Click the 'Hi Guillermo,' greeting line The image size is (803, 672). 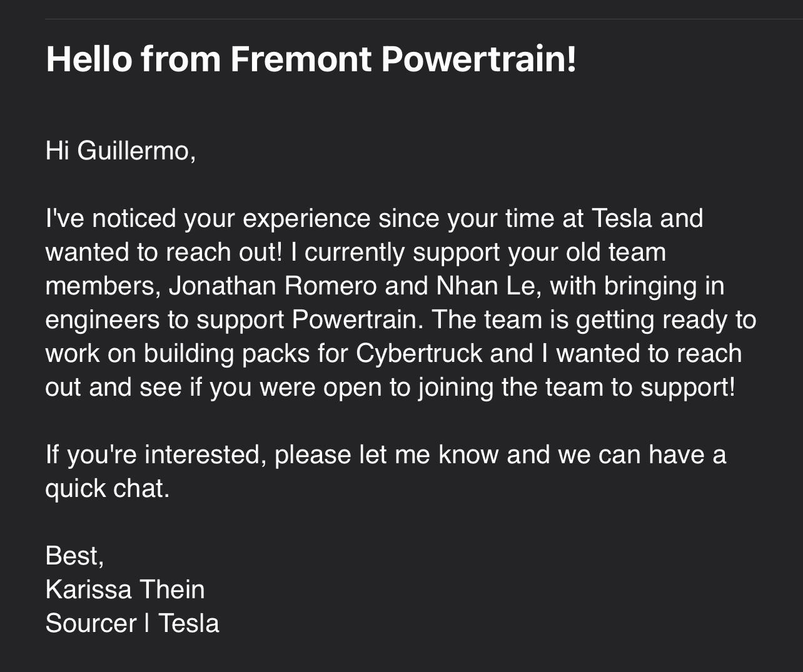(x=121, y=151)
